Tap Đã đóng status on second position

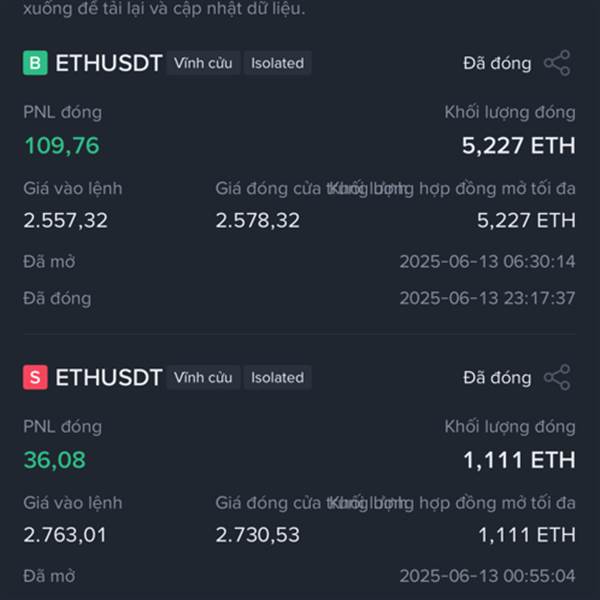497,378
